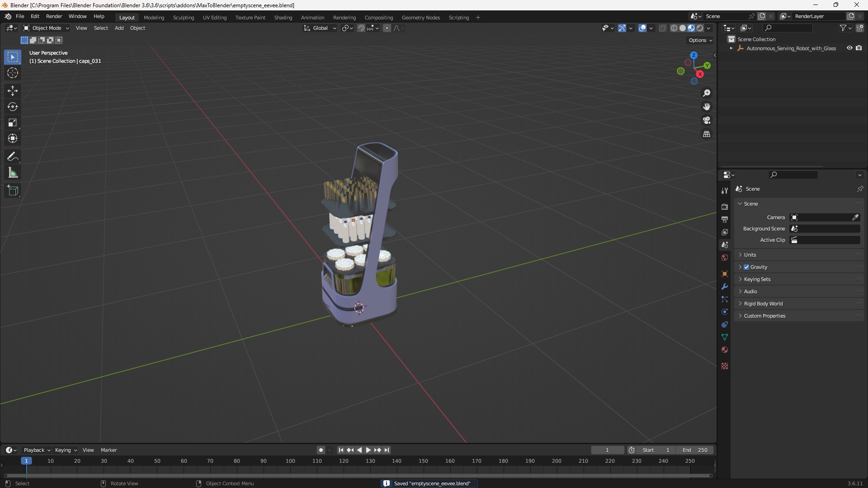The width and height of the screenshot is (868, 488).
Task: Pick the Annotate pencil tool
Action: click(x=13, y=157)
